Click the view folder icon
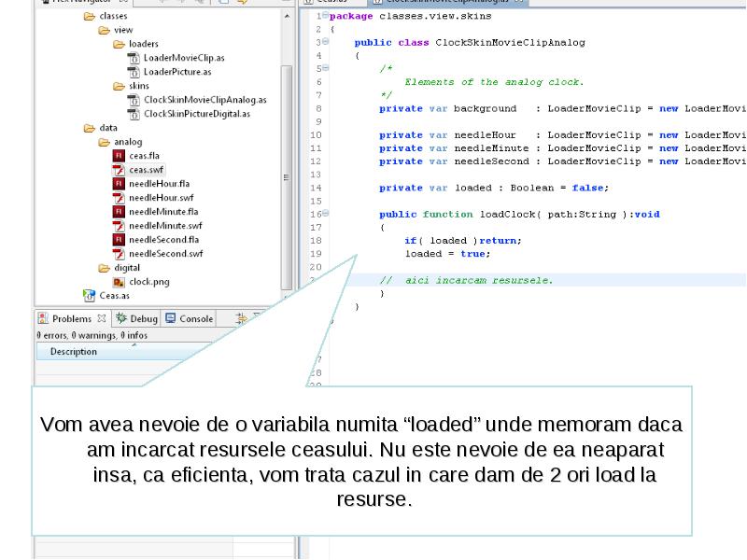This screenshot has height=560, width=747. pos(104,31)
